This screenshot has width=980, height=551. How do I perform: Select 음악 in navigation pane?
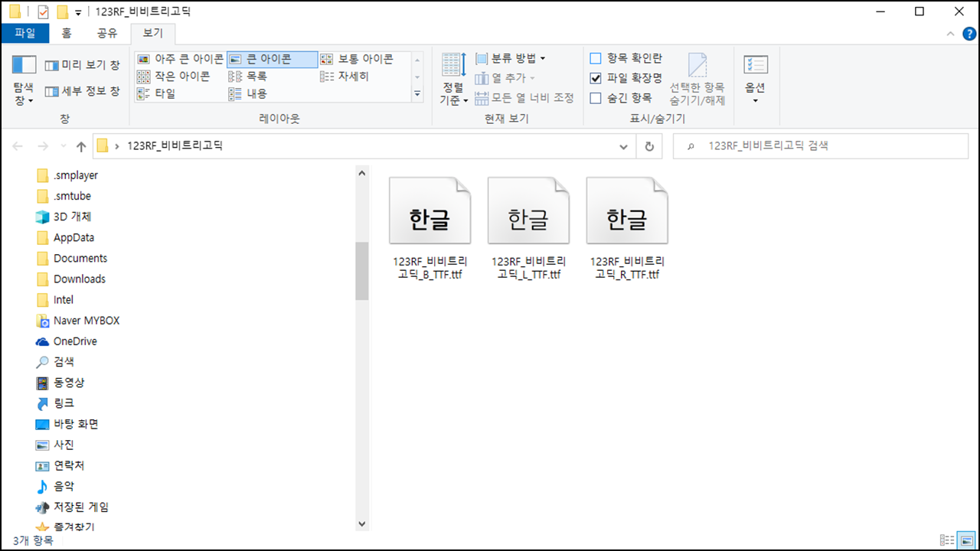tap(64, 485)
